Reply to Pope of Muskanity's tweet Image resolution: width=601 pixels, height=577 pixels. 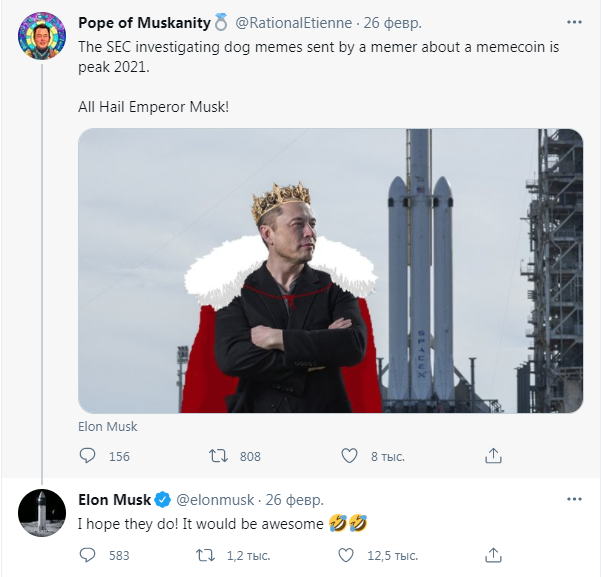[x=88, y=456]
